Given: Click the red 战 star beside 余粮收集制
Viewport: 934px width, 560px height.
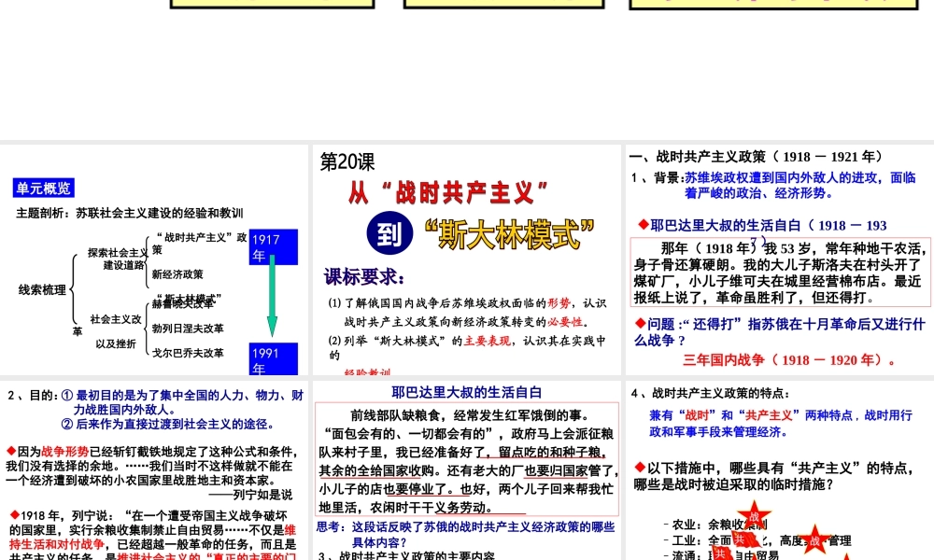Looking at the screenshot, I should (754, 515).
